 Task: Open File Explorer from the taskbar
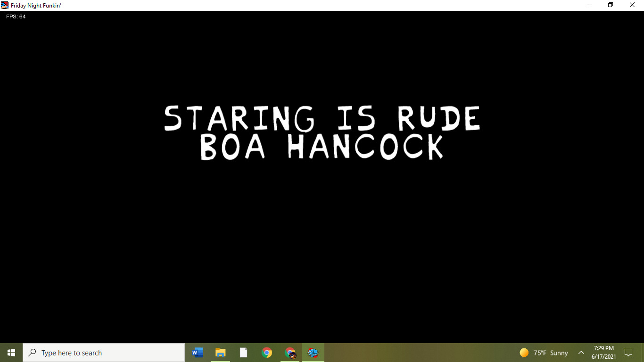[x=221, y=353]
